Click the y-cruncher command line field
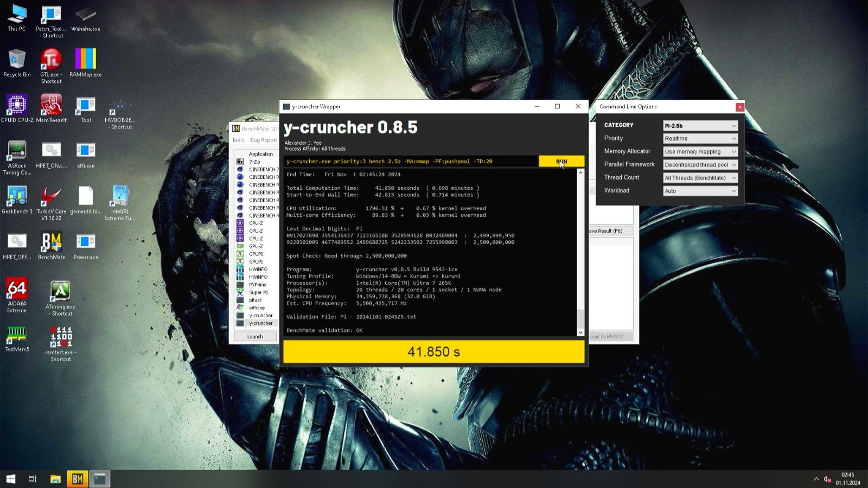Screen dimensions: 868x488 411,162
